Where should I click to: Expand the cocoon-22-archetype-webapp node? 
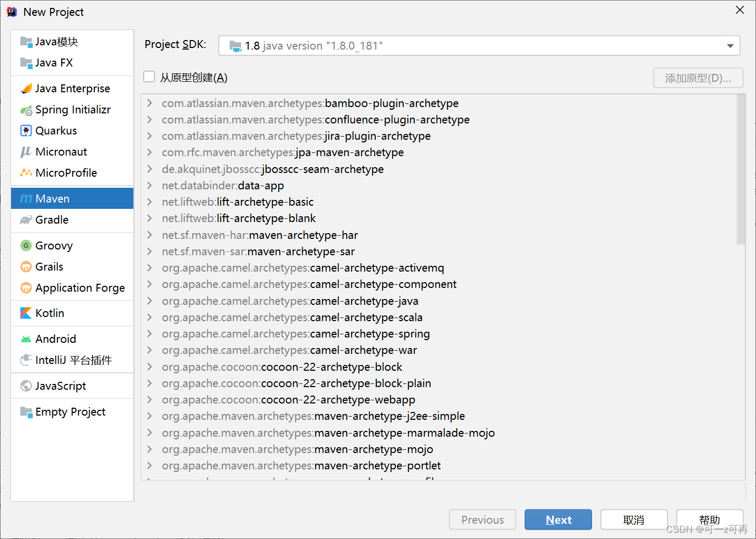coord(150,400)
